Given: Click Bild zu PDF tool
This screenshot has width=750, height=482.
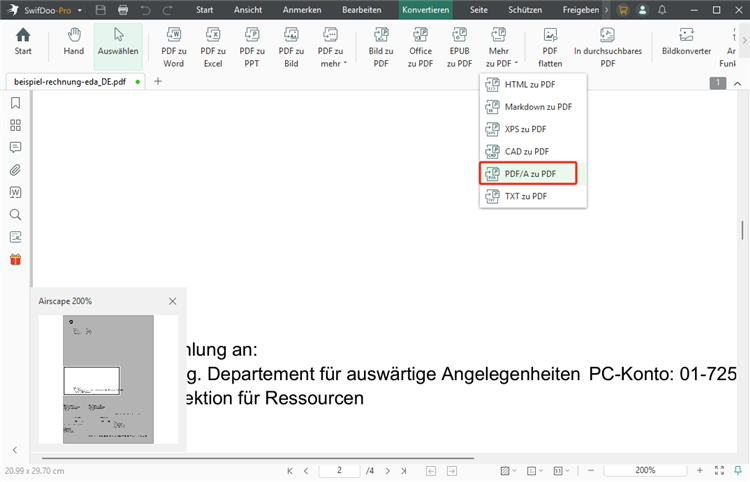Looking at the screenshot, I should [381, 47].
